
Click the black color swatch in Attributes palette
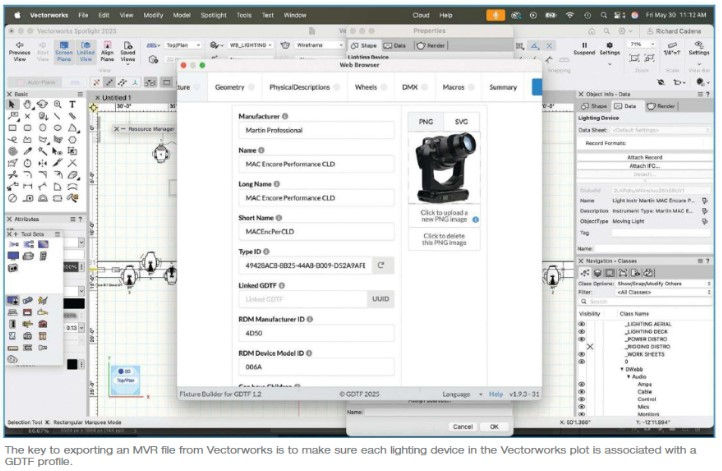click(74, 303)
